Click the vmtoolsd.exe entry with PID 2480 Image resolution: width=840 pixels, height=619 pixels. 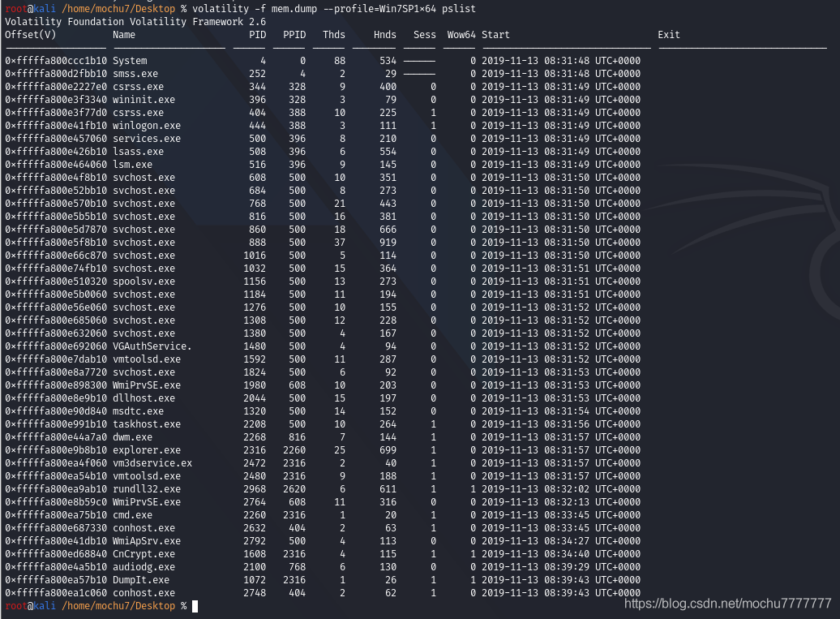(x=147, y=476)
